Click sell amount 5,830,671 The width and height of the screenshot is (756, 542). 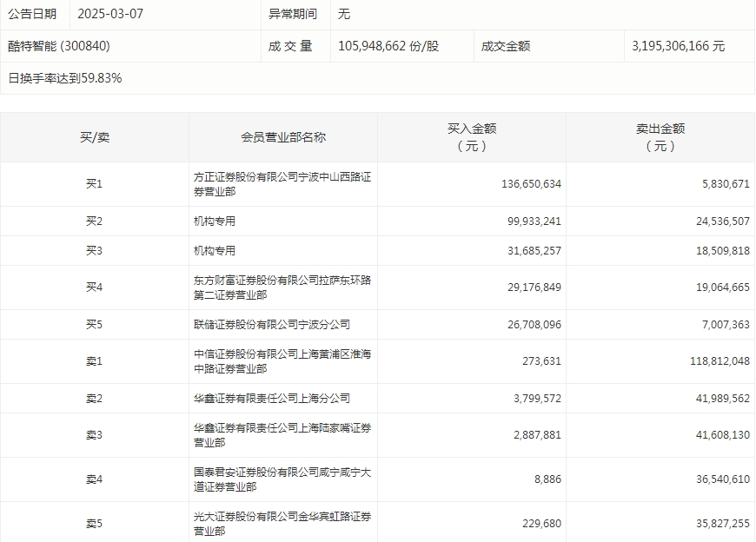726,184
